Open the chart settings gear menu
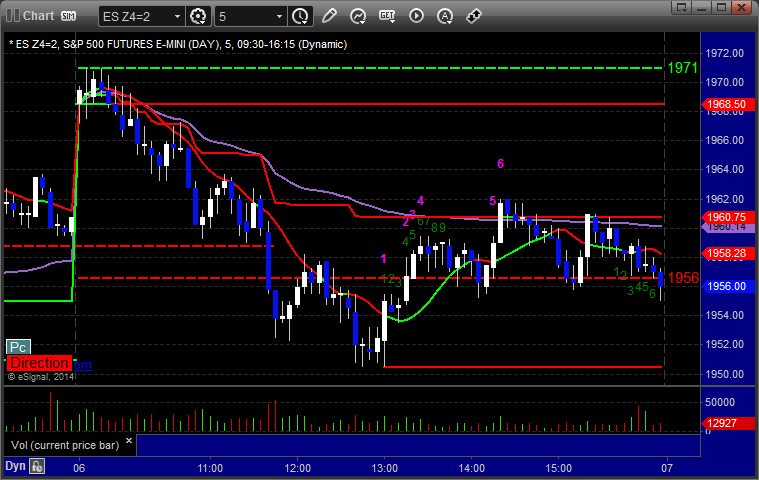This screenshot has width=759, height=480. [198, 16]
